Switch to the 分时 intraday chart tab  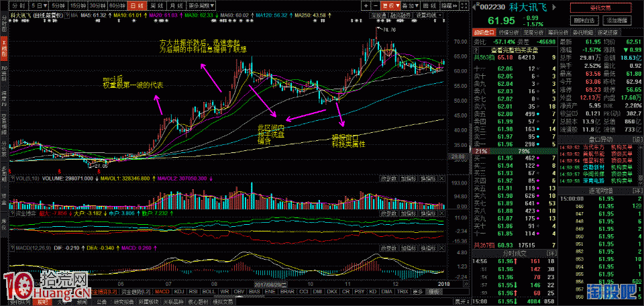tap(19, 6)
